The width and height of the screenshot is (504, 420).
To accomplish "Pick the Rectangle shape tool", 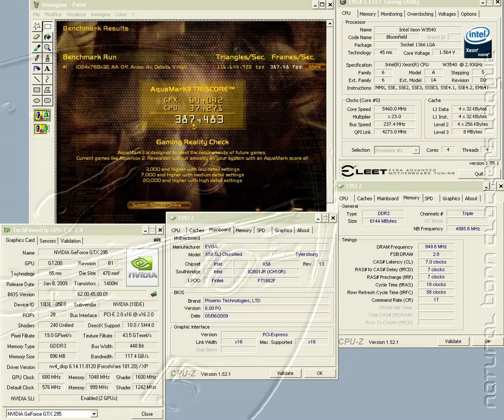I will coord(37,90).
